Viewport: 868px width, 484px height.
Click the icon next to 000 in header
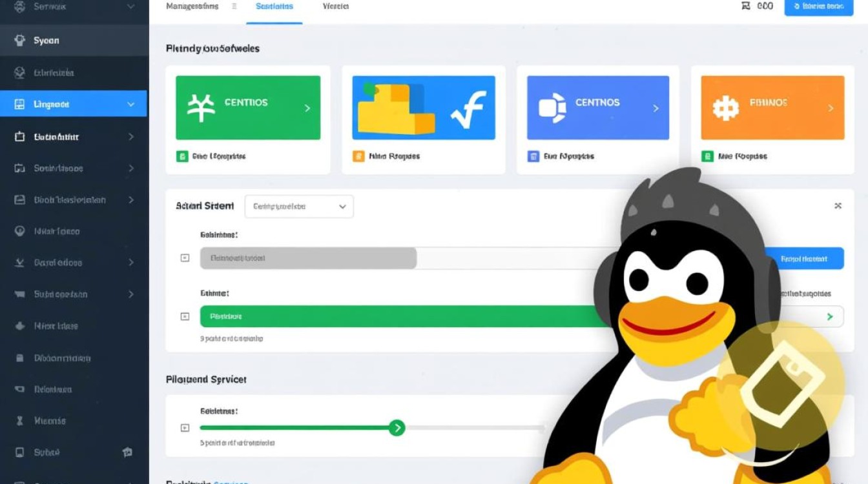(746, 6)
